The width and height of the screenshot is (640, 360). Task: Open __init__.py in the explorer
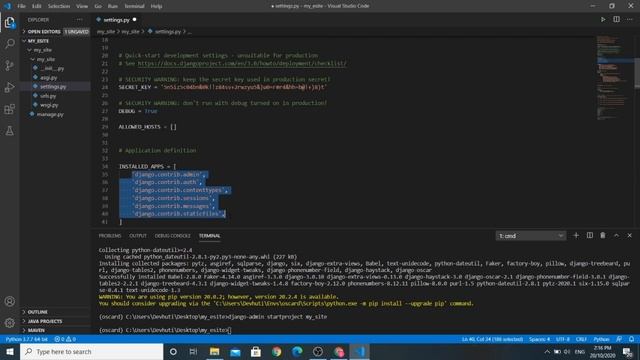click(52, 68)
